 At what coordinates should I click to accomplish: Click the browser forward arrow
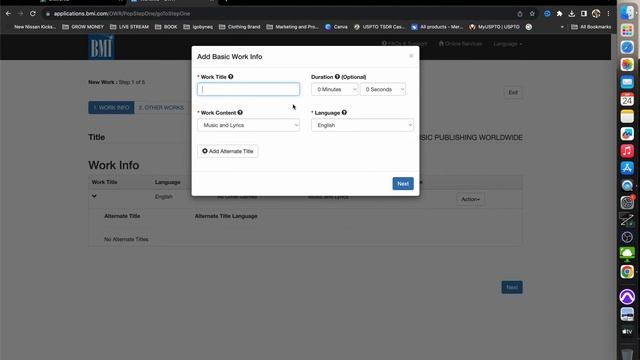point(20,13)
